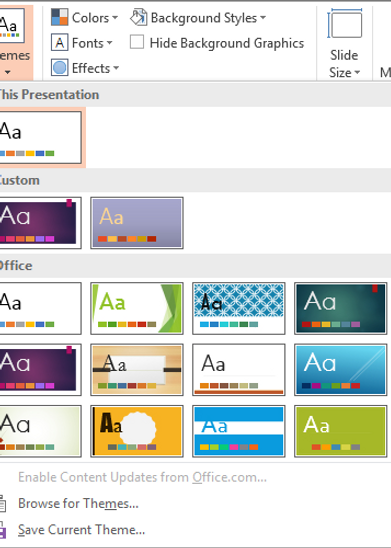Open the Effects dropdown
The height and width of the screenshot is (548, 391).
85,68
